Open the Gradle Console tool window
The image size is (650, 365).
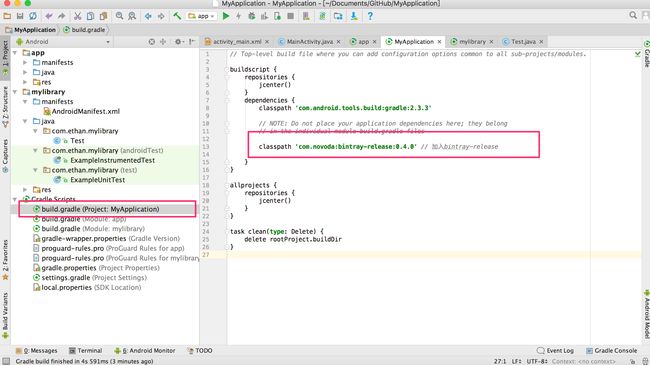coord(611,350)
